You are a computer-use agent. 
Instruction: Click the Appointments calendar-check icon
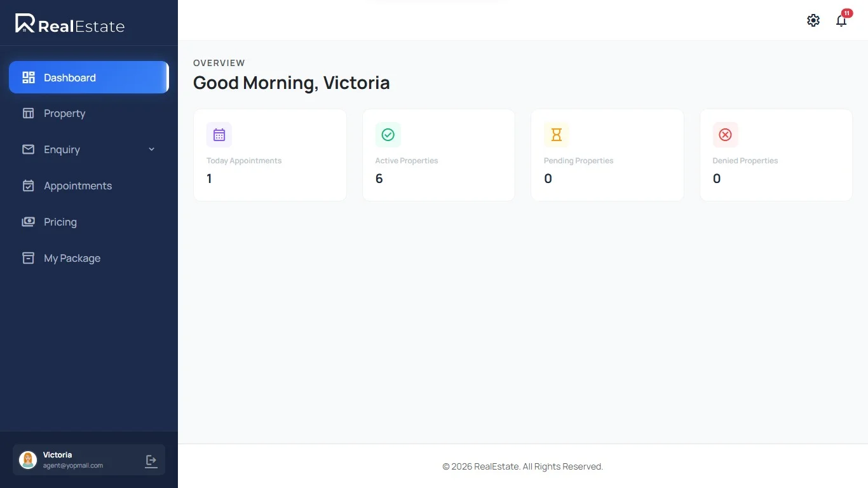point(28,186)
